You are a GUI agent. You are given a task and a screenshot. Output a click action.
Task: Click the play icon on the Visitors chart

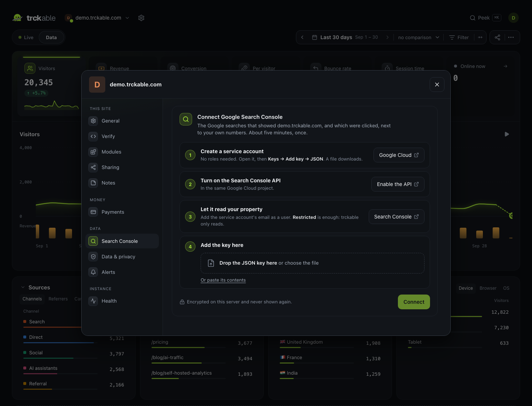pyautogui.click(x=507, y=134)
